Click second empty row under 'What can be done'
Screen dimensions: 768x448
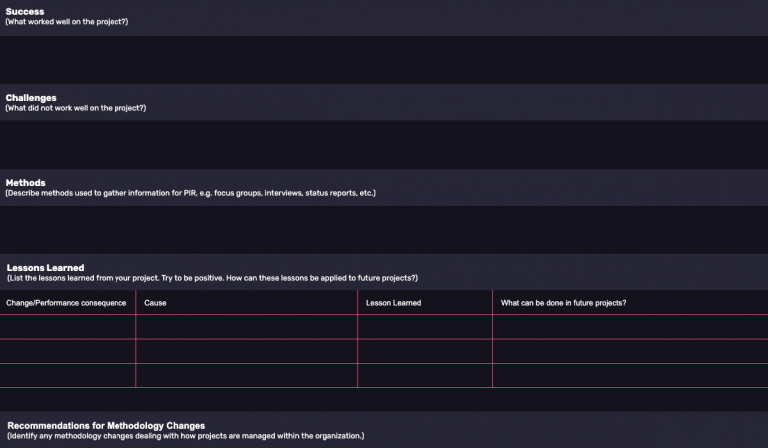click(629, 351)
